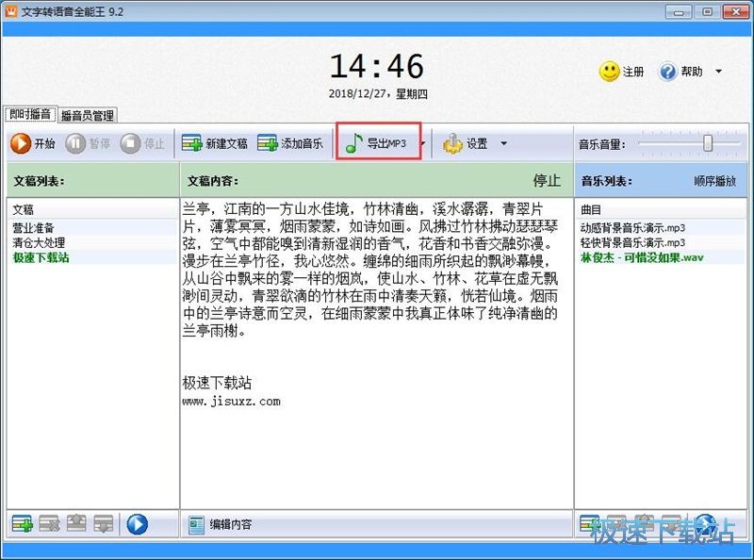Maximize the 文字转语音全能王 window
754x560 pixels.
[x=708, y=11]
